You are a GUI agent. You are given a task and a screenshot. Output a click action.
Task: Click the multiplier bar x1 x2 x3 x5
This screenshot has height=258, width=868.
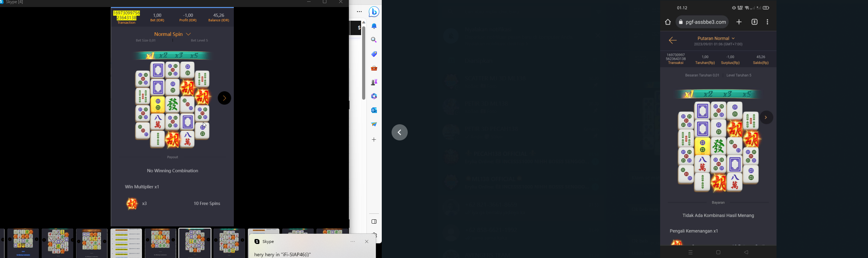[172, 55]
